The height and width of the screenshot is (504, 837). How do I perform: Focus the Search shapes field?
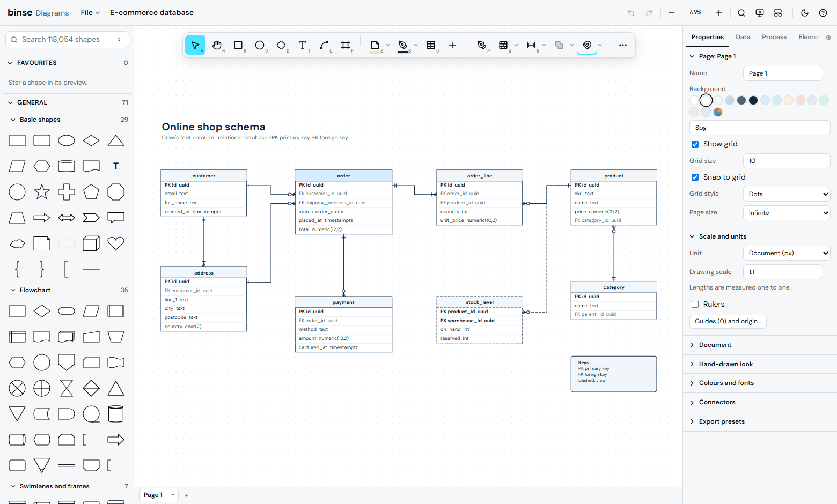(67, 40)
